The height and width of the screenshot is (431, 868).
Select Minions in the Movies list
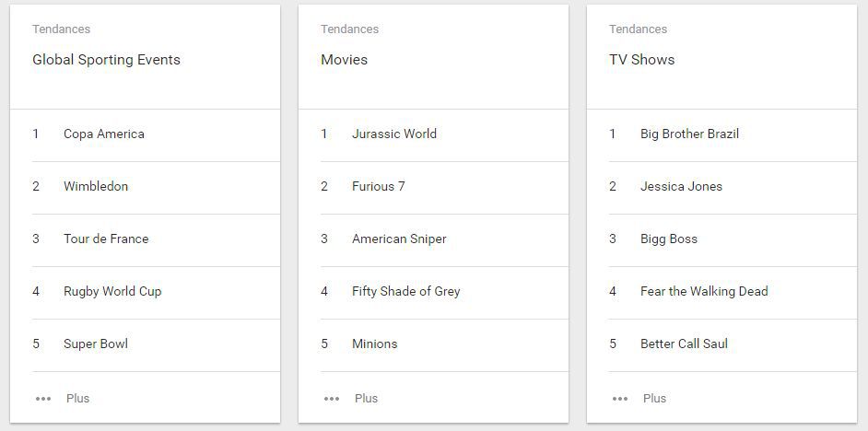point(374,344)
